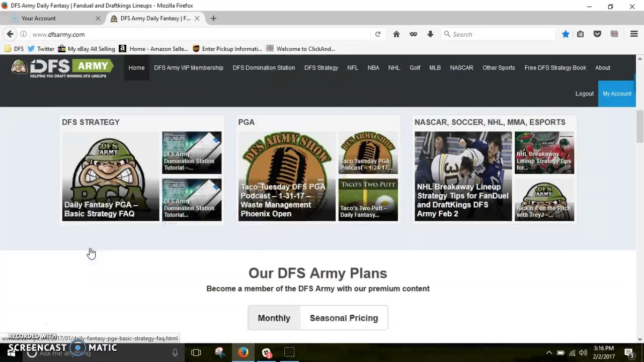Open the Firefox home page icon

[396, 34]
